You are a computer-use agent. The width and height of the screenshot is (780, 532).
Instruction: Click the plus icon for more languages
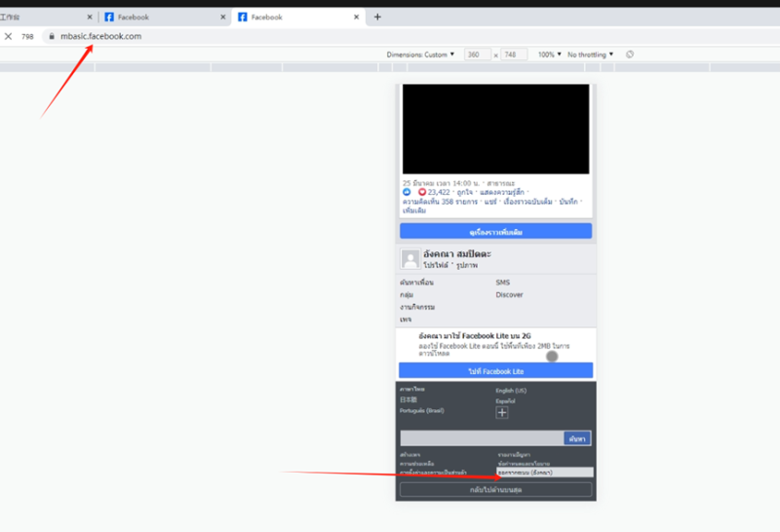[502, 412]
